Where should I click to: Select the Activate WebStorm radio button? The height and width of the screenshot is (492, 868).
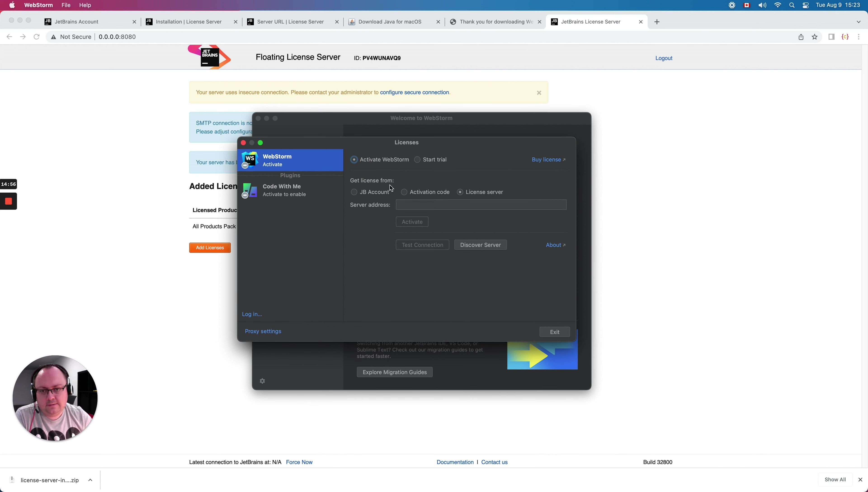click(354, 159)
